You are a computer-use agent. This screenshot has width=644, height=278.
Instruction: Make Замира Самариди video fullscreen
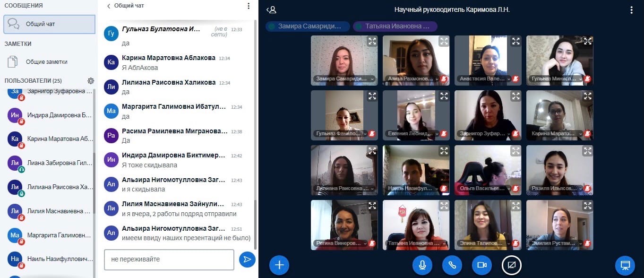(x=372, y=41)
